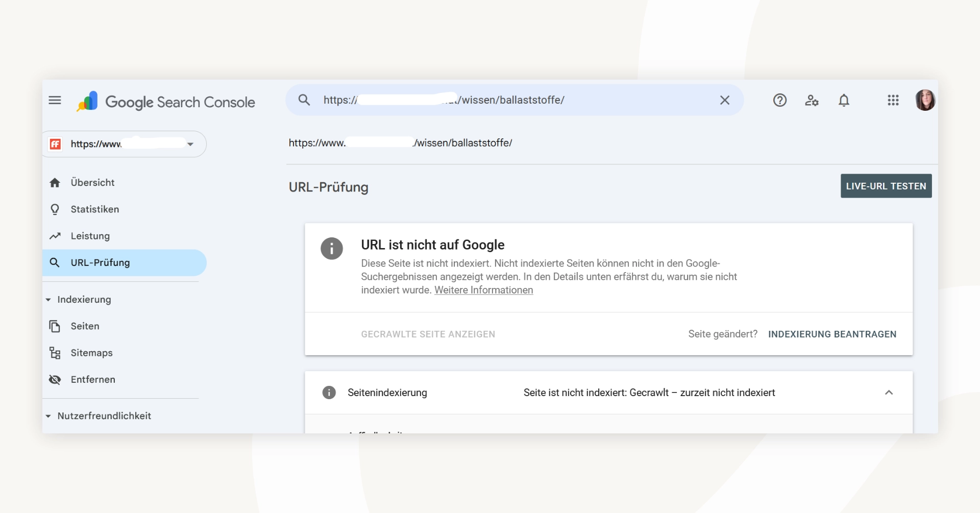Open the Weitere Informationen link
This screenshot has width=980, height=513.
click(483, 290)
